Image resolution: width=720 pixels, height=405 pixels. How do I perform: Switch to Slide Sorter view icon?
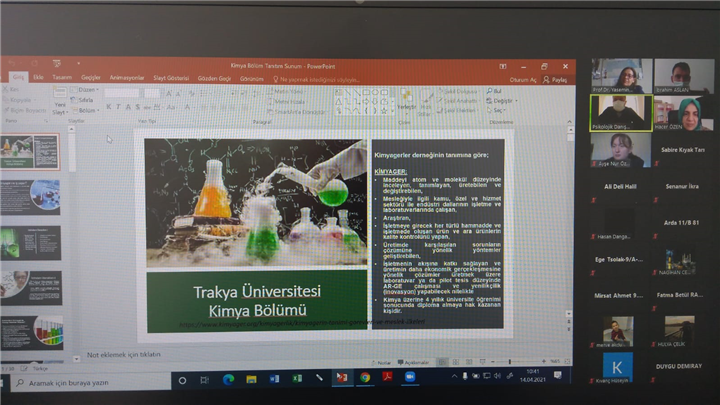click(456, 362)
